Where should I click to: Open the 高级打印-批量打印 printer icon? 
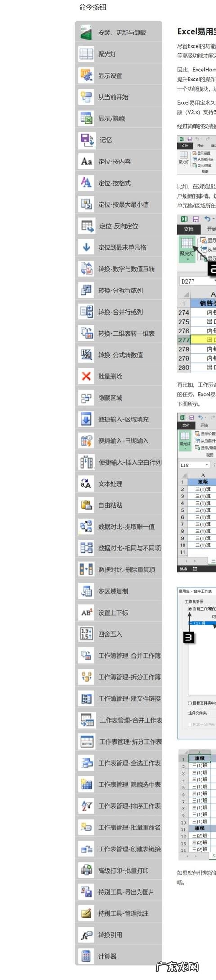point(86,870)
